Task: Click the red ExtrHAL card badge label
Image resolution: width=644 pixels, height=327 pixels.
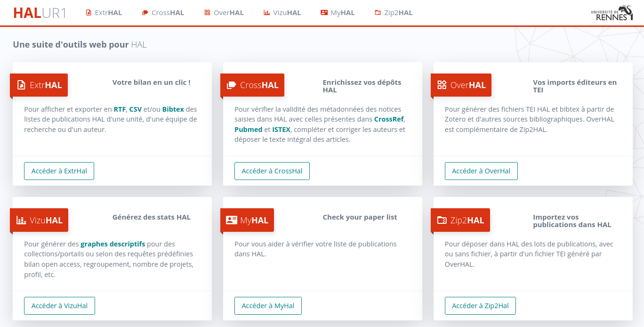Action: [39, 85]
